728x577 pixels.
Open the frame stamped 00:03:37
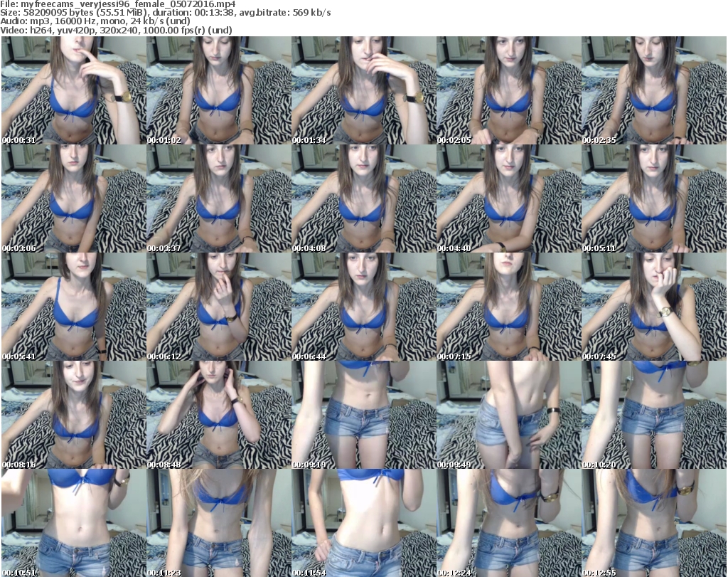coord(219,198)
